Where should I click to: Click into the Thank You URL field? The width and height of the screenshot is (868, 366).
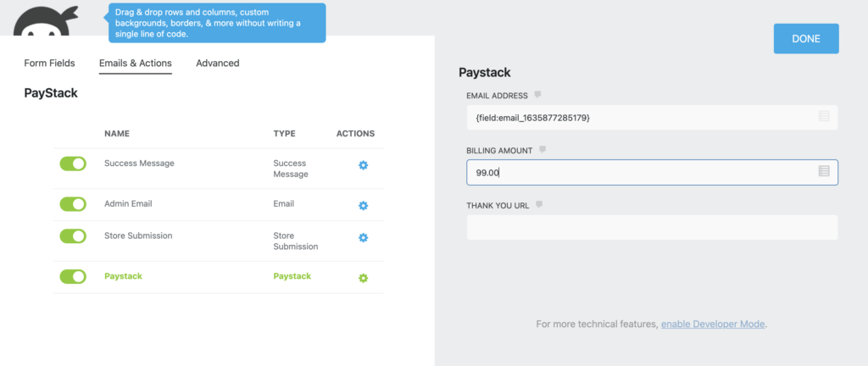[x=651, y=227]
